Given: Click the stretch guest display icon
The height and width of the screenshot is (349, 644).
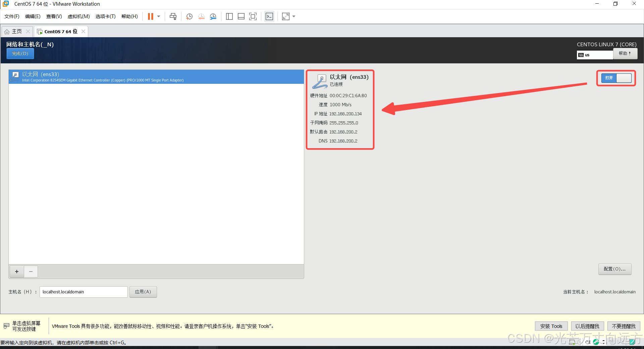Looking at the screenshot, I should [x=286, y=16].
